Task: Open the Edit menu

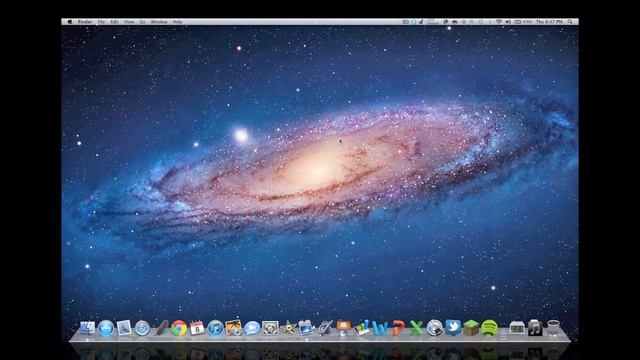Action: 115,22
